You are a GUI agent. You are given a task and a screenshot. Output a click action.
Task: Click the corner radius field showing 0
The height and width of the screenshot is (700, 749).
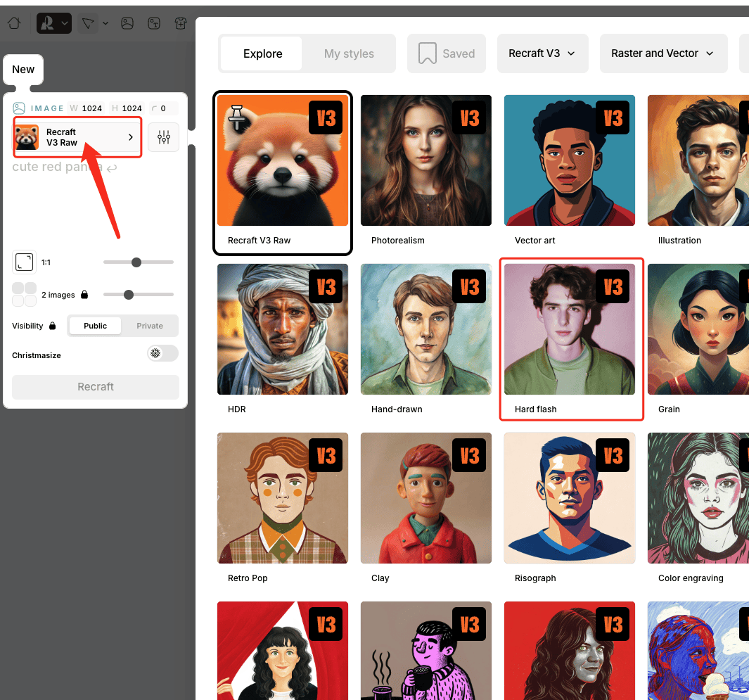[163, 108]
